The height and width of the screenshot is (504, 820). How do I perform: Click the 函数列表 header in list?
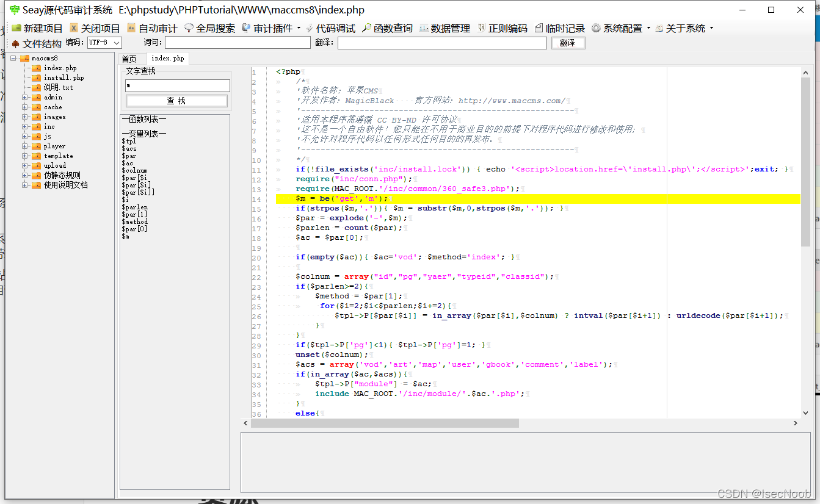pyautogui.click(x=143, y=120)
